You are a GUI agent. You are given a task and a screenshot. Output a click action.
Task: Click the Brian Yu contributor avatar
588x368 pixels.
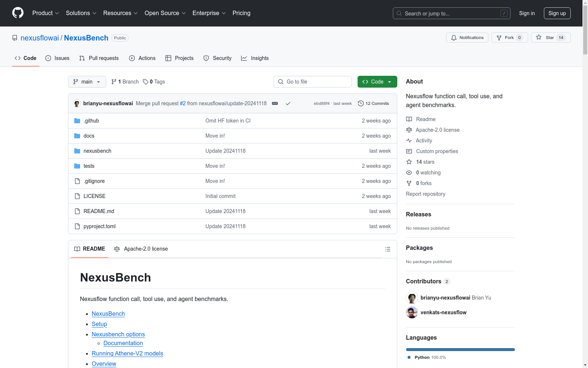point(412,298)
